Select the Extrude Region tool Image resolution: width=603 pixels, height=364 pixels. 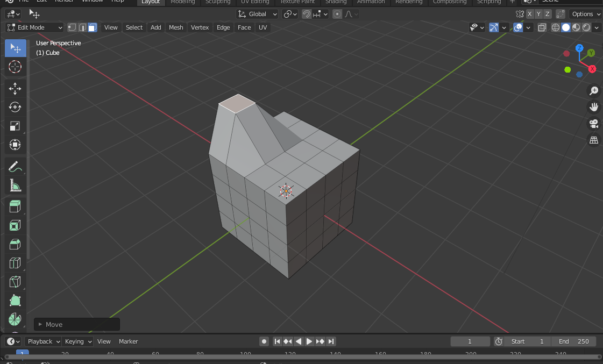16,207
